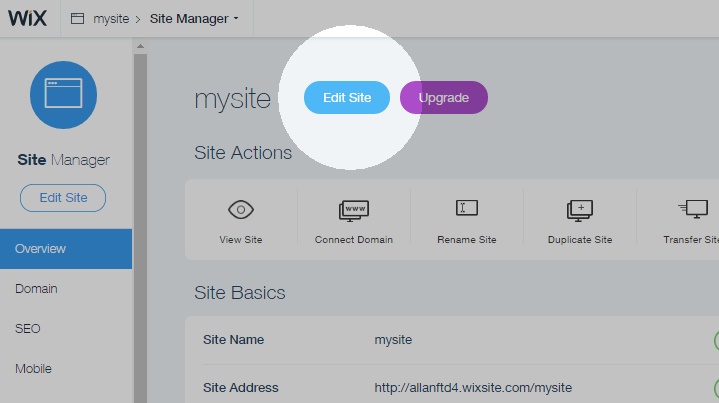Select the Overview sidebar tab
This screenshot has height=403, width=719.
[x=66, y=248]
